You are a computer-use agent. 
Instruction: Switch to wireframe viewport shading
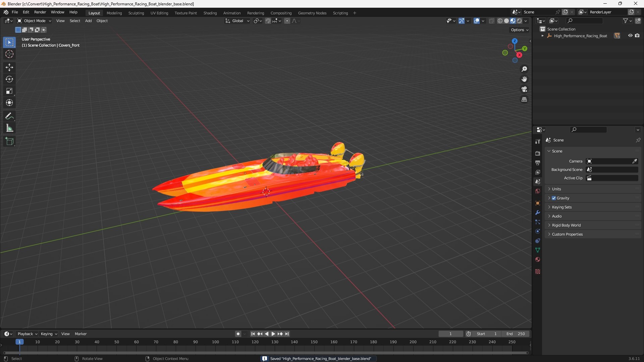pyautogui.click(x=500, y=21)
